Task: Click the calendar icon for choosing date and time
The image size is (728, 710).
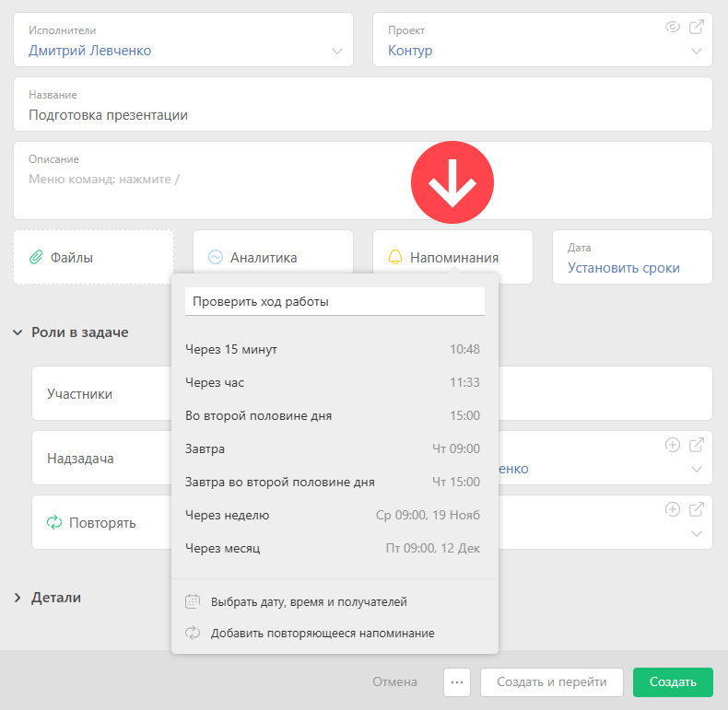Action: tap(193, 601)
